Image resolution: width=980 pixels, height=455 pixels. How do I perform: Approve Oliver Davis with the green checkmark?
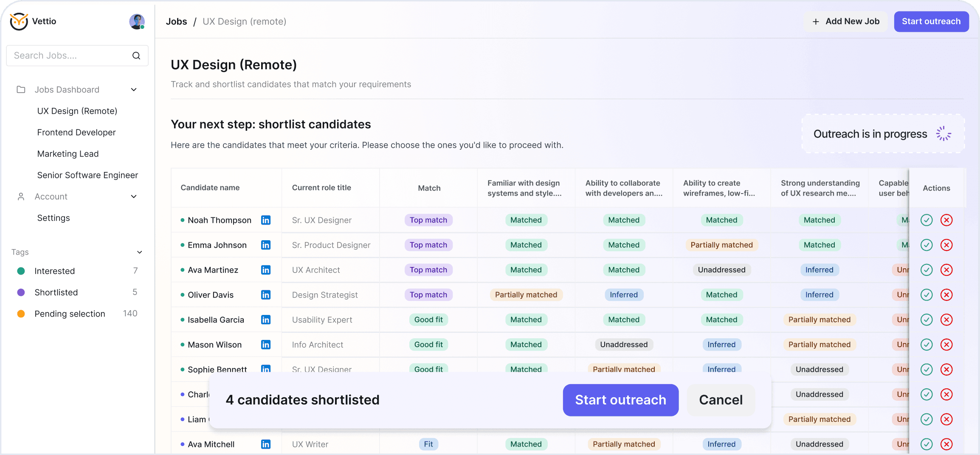[x=926, y=295]
